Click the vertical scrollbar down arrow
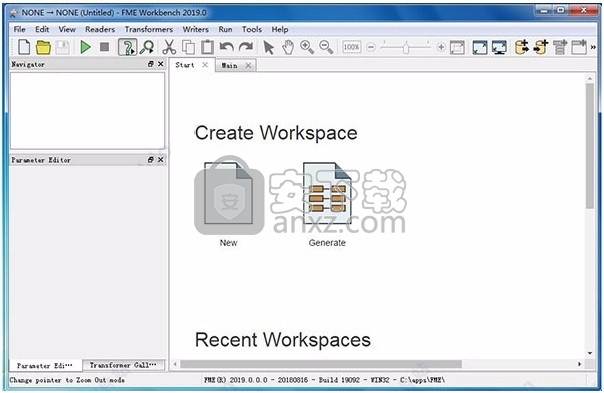 (590, 353)
